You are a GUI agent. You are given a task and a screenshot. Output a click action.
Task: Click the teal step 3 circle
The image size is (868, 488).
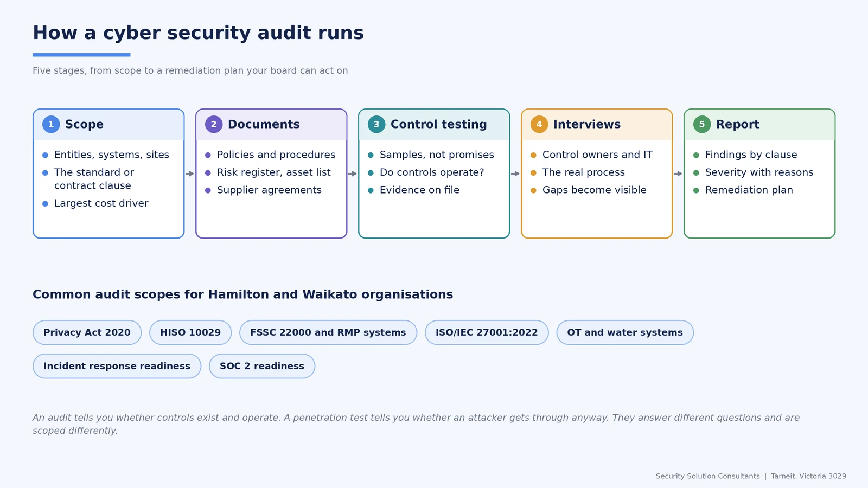pyautogui.click(x=376, y=124)
